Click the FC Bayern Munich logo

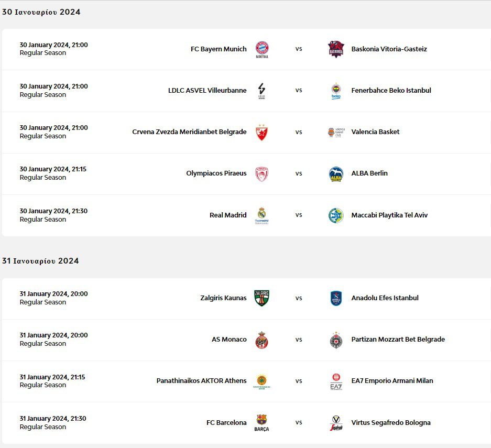coord(261,49)
